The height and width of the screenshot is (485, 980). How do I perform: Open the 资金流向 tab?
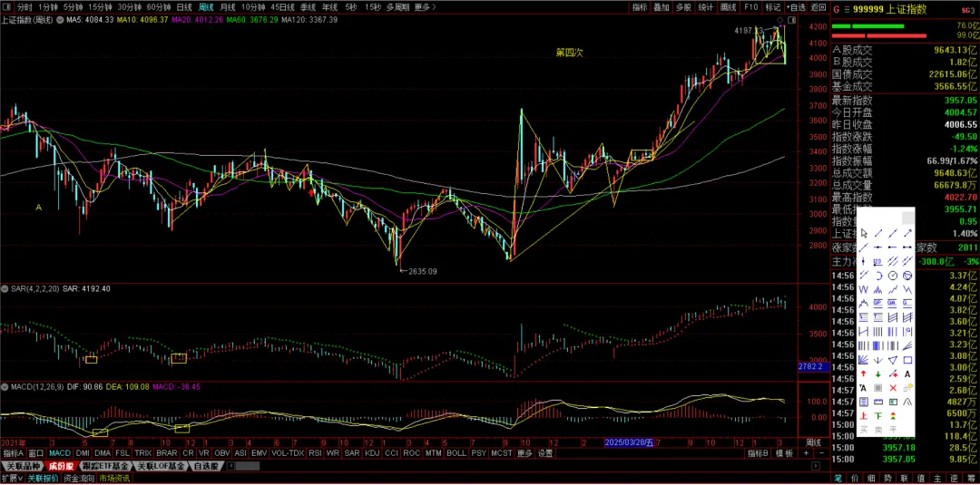tap(79, 479)
